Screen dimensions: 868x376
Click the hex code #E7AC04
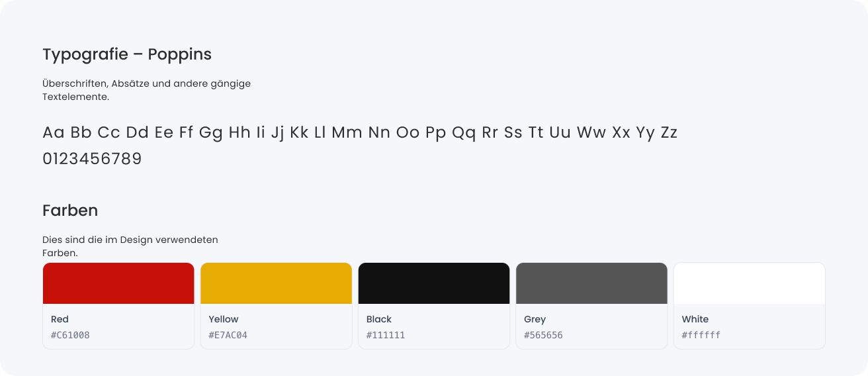[228, 335]
